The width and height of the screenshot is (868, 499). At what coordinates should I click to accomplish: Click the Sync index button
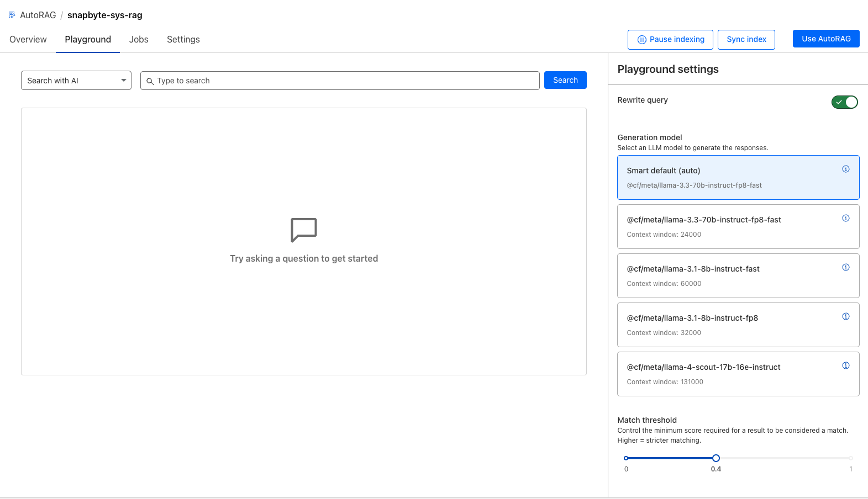coord(746,40)
